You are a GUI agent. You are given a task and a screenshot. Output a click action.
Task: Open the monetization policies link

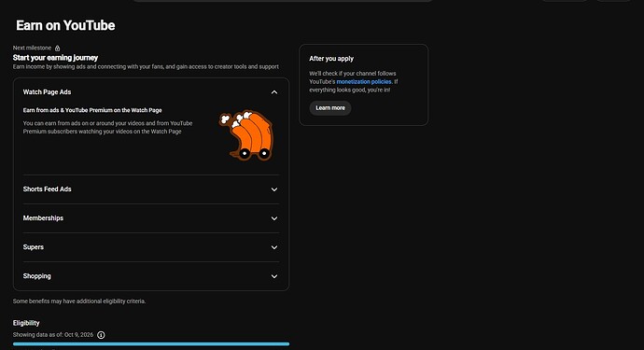pyautogui.click(x=364, y=82)
